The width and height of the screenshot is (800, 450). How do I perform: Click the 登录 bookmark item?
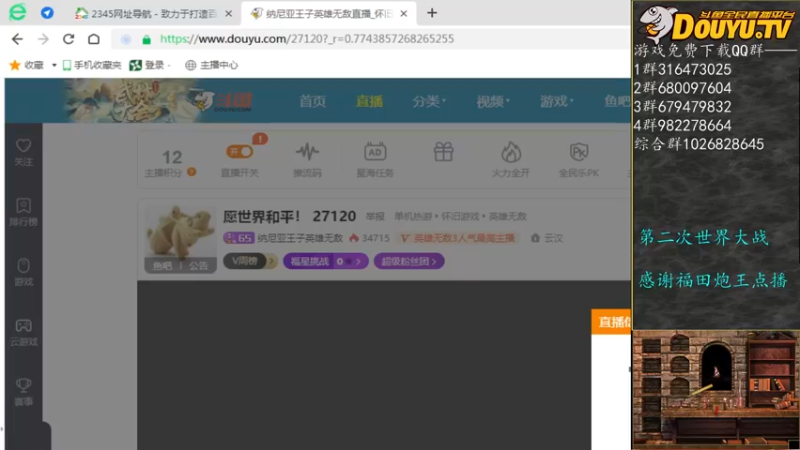point(147,65)
